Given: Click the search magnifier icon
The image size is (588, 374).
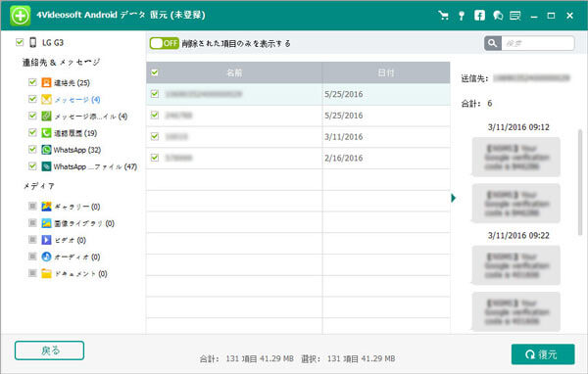Looking at the screenshot, I should pos(492,43).
